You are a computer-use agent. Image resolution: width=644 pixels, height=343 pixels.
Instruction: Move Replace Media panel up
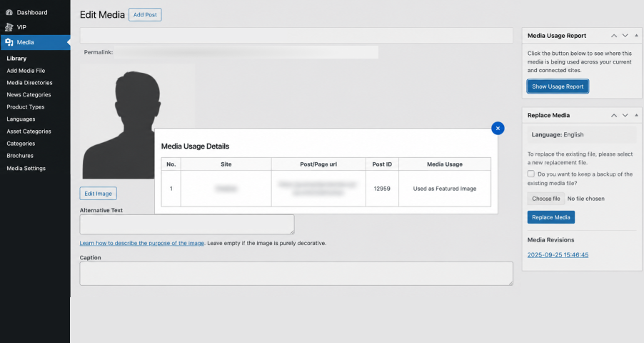[x=614, y=116]
